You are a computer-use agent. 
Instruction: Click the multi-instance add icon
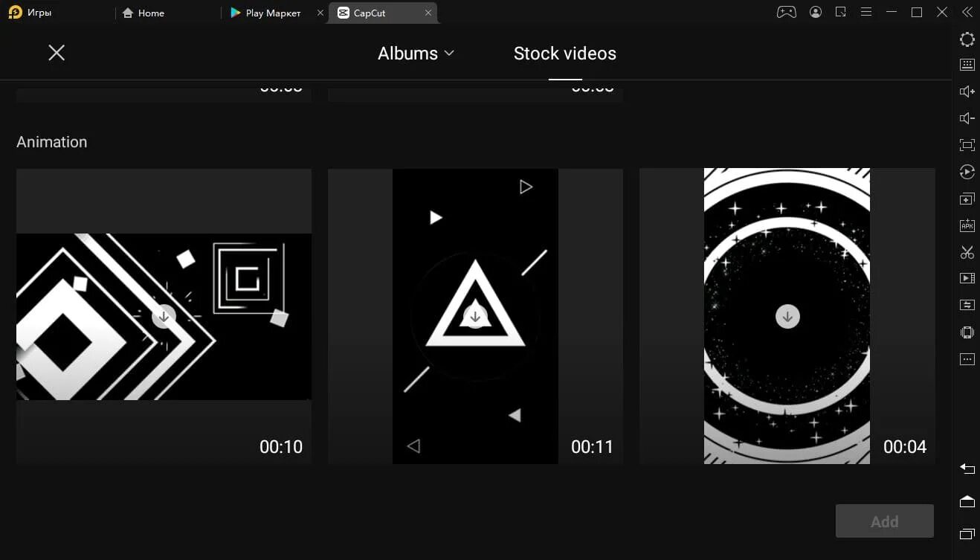pos(967,199)
